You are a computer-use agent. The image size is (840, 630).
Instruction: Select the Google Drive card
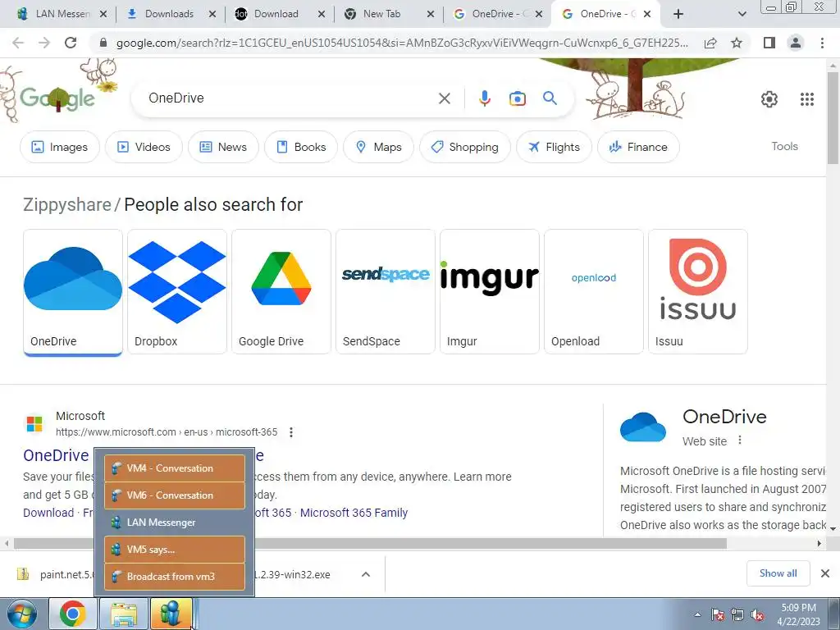(281, 291)
